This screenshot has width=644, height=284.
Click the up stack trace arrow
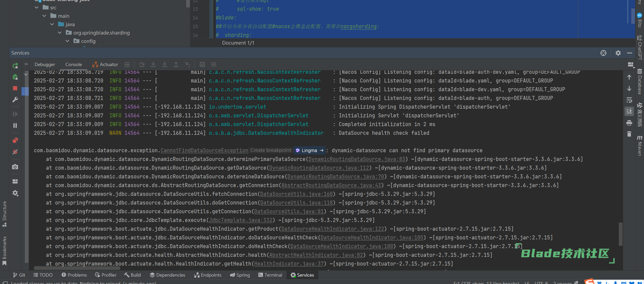(629, 77)
